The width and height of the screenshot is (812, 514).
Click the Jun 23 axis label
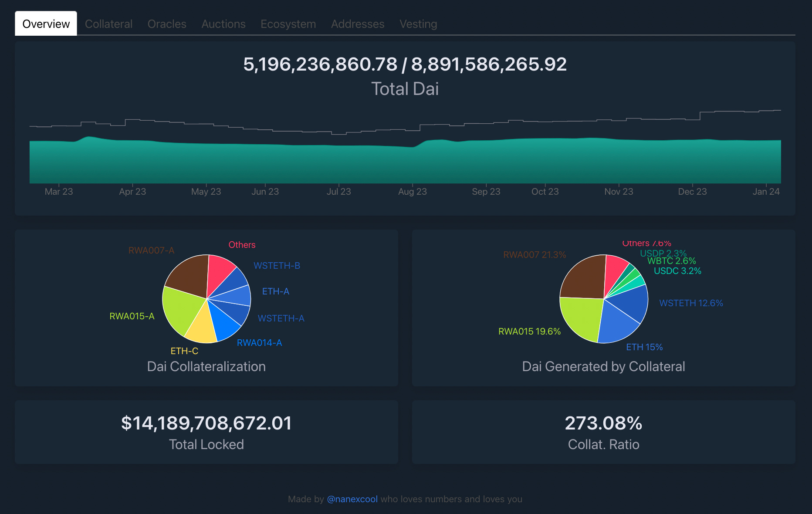pos(265,192)
